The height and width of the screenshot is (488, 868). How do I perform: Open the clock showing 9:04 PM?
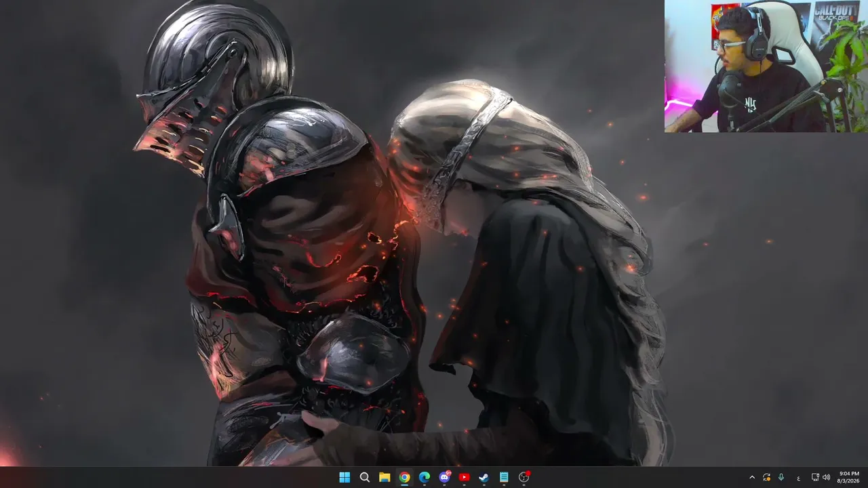[x=849, y=477]
